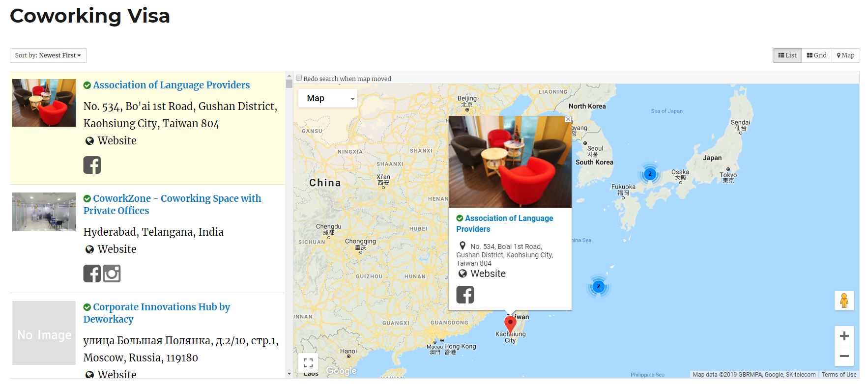Open Street View pegman
Screen dimensions: 868x384
(844, 301)
